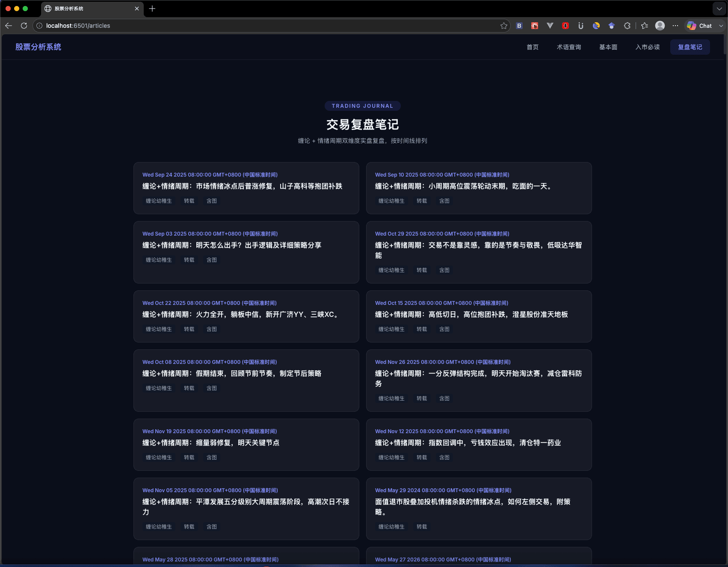
Task: Reload the page with refresh icon
Action: coord(24,26)
